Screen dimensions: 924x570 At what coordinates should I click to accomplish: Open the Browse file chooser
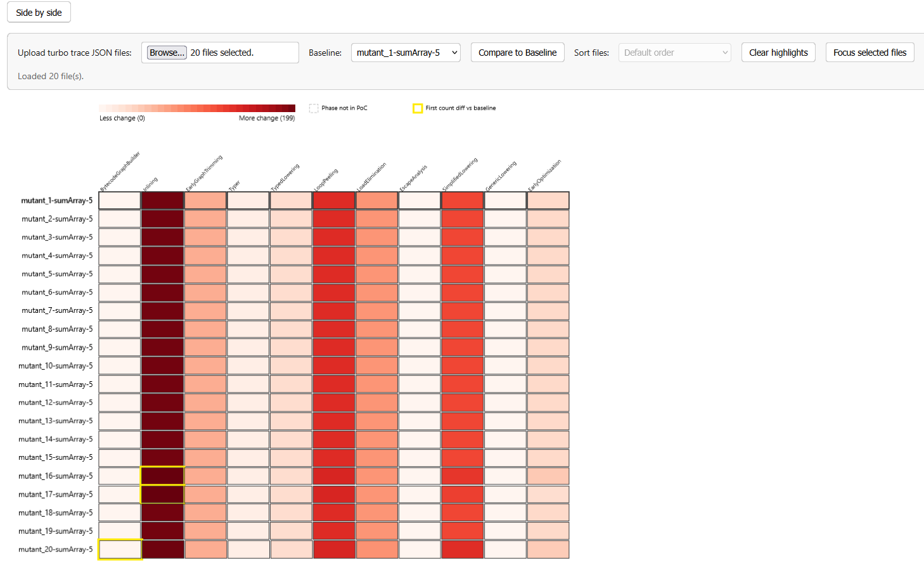[x=167, y=53]
